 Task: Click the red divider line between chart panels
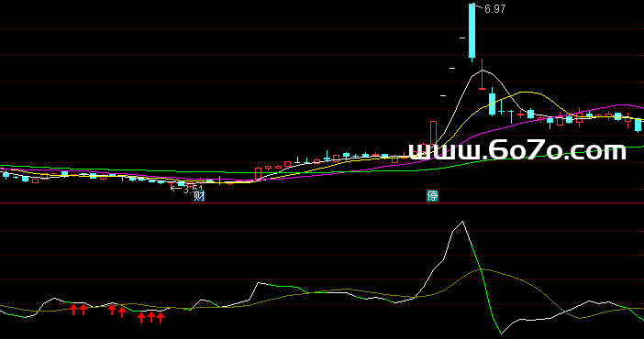[322, 202]
